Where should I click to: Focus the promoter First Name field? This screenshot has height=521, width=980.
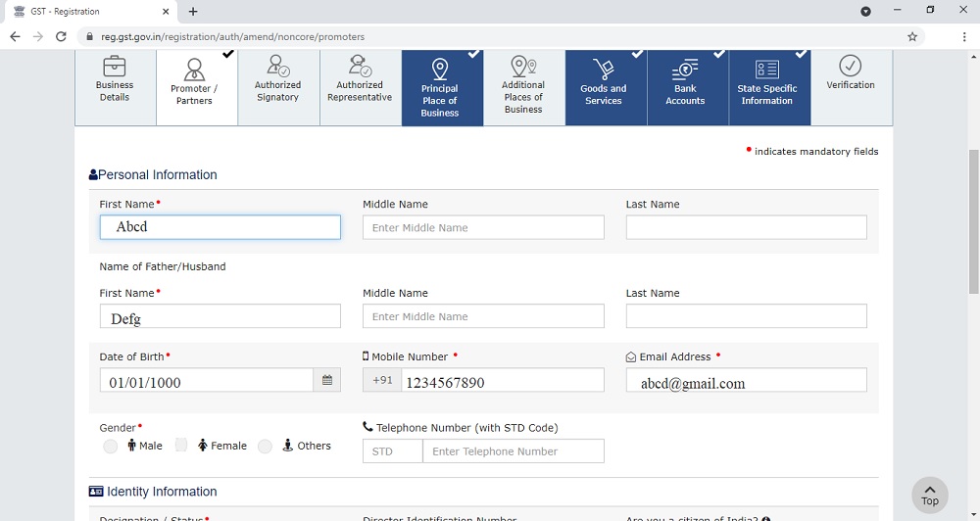point(220,227)
